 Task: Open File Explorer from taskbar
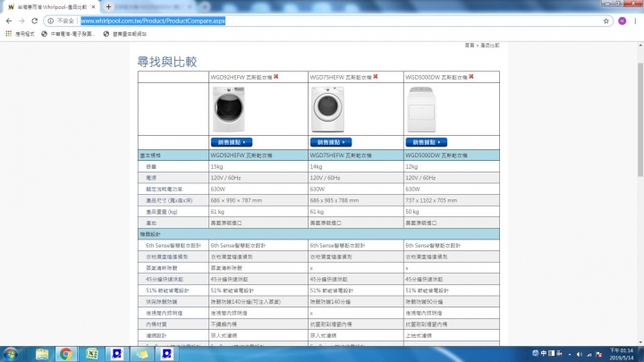click(x=42, y=354)
